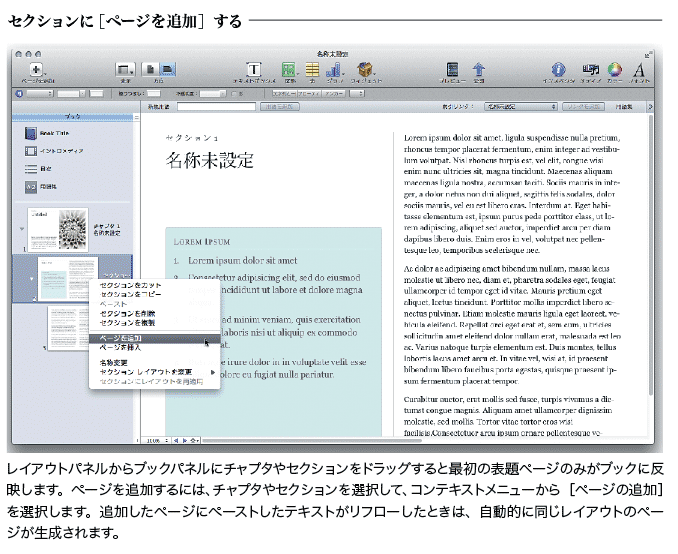The height and width of the screenshot is (554, 678).
Task: Click the font size field in format bar
Action: [x=96, y=93]
